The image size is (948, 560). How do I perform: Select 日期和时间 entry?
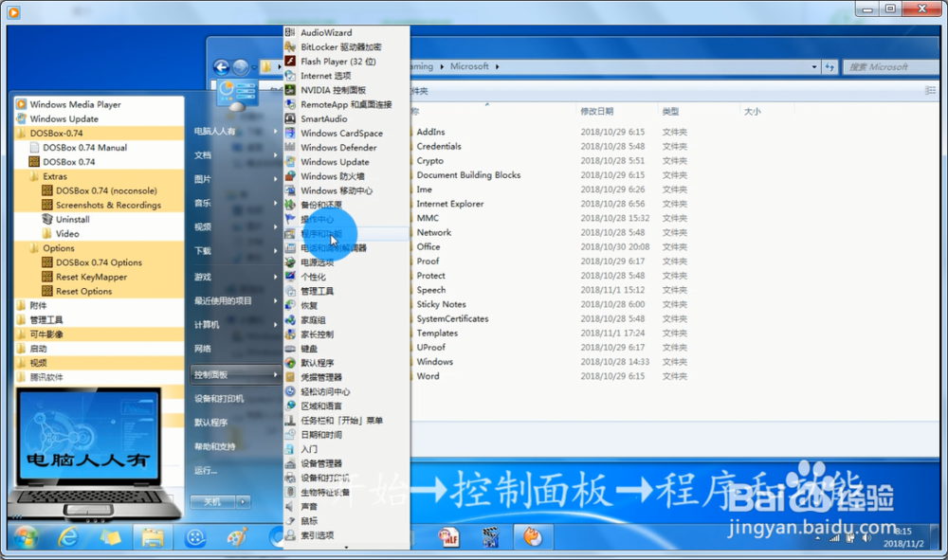pyautogui.click(x=347, y=435)
